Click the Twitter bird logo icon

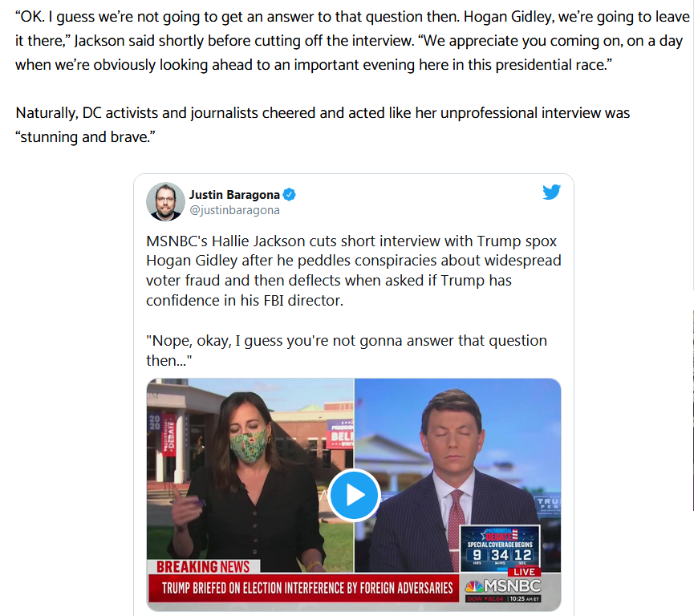[x=551, y=192]
